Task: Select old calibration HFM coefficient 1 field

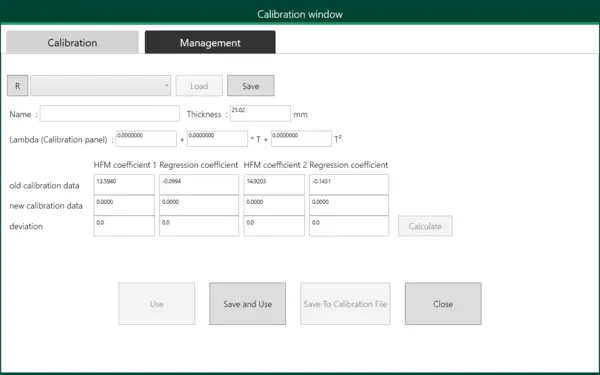Action: pos(124,185)
